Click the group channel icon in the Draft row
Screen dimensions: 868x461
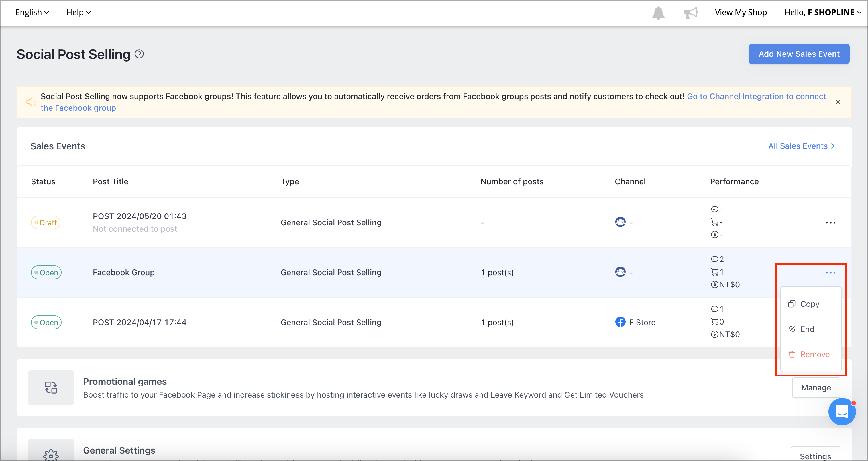(620, 222)
